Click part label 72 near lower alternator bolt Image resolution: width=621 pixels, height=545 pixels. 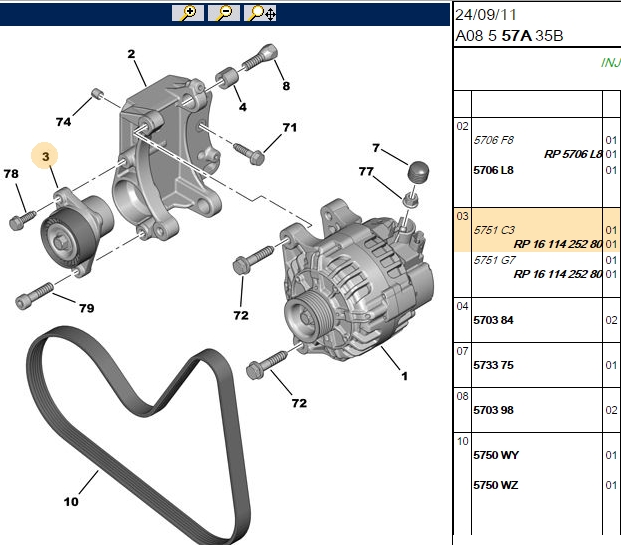coord(299,403)
